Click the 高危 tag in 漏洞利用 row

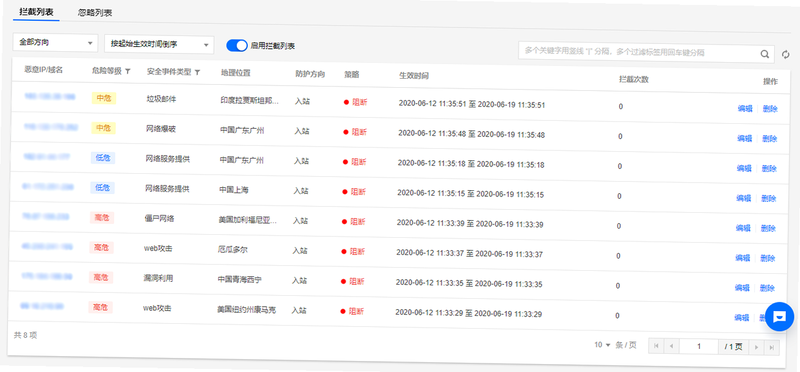pyautogui.click(x=101, y=278)
